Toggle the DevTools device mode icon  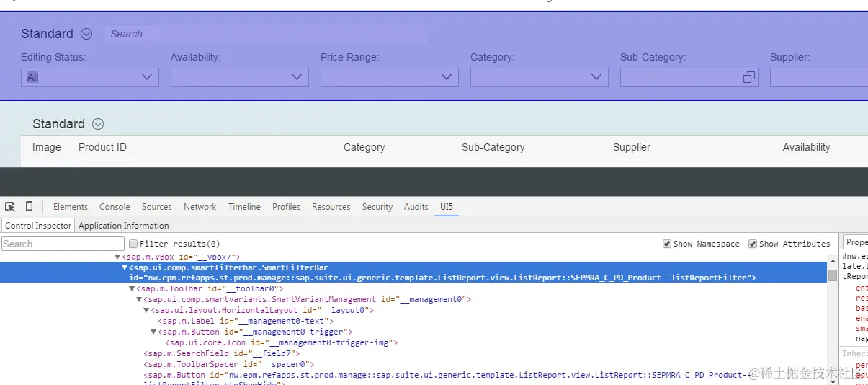tap(29, 206)
